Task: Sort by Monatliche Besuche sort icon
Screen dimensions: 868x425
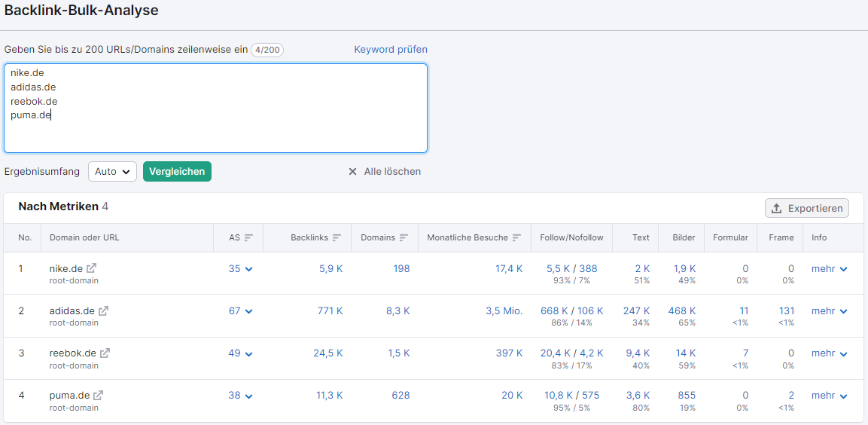Action: 517,237
